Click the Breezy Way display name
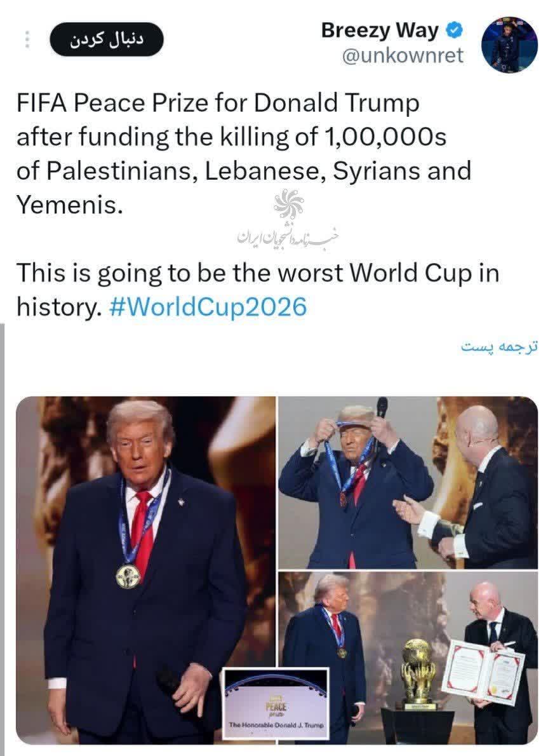This screenshot has width=555, height=756. pyautogui.click(x=380, y=30)
